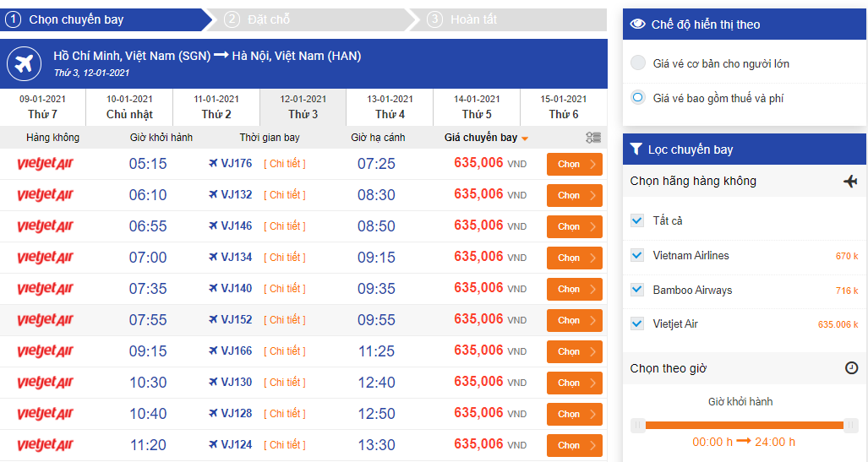Viewport: 868px width, 462px height.
Task: Click the airplane circle icon in route header
Action: [24, 63]
